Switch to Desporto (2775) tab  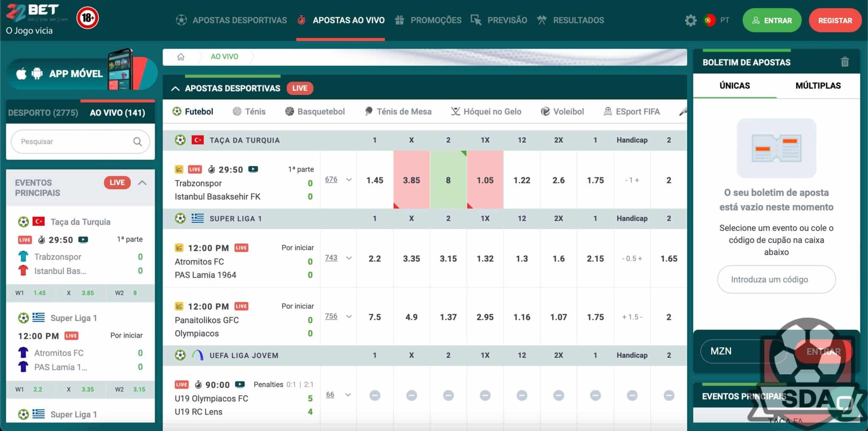[x=43, y=113]
